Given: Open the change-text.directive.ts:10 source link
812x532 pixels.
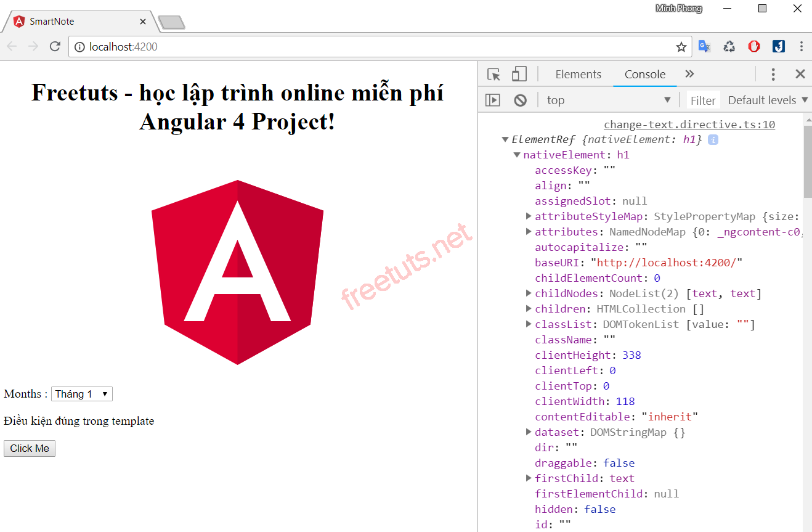Looking at the screenshot, I should pos(689,125).
